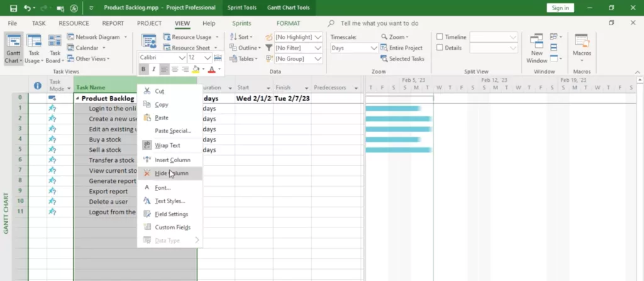
Task: Click the Hide window icon in Window group
Action: pos(553,58)
